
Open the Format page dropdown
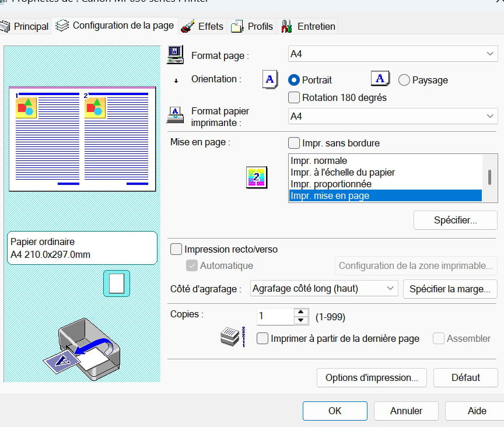coord(393,54)
